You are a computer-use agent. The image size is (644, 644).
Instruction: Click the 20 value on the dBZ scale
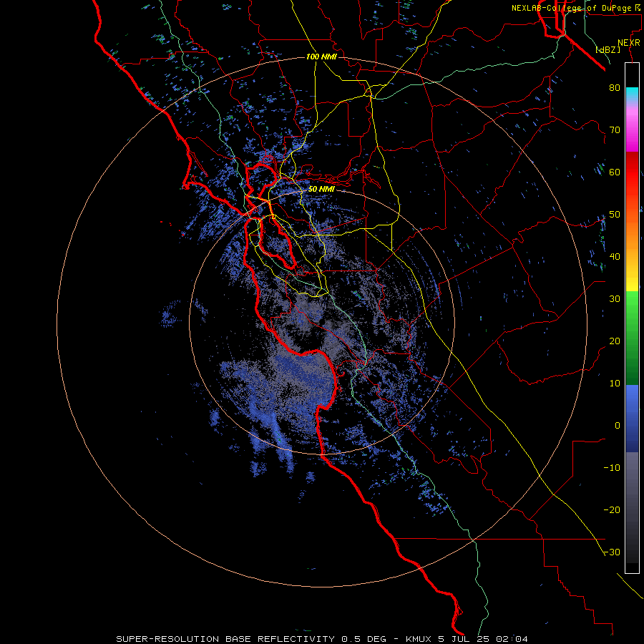[x=615, y=341]
